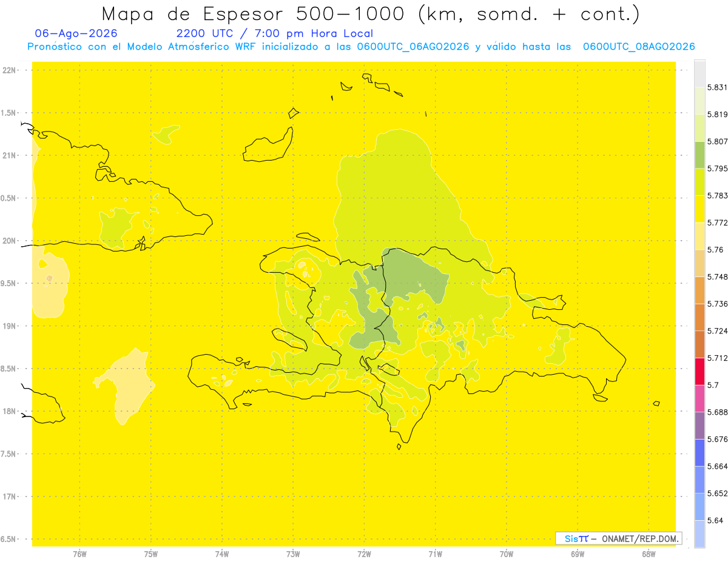Click the 76W longitude label
Screen dimensions: 728x562
point(79,554)
